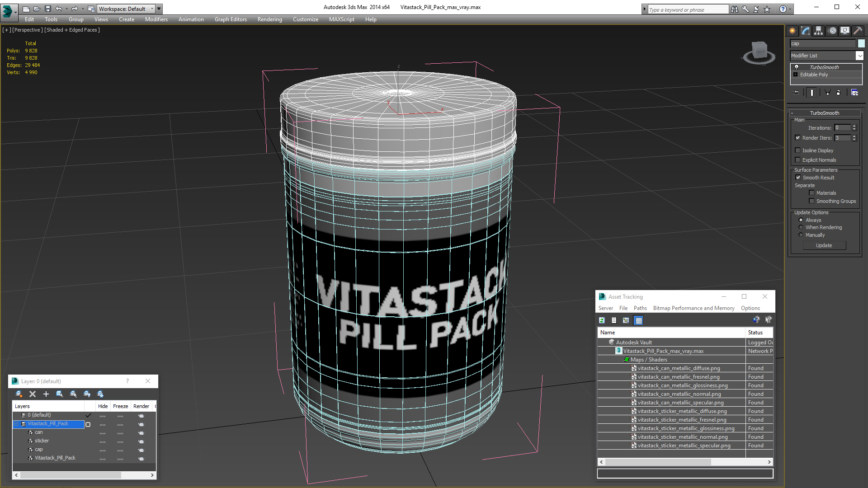The width and height of the screenshot is (868, 488).
Task: Open the MAXScript menu
Action: pos(342,19)
